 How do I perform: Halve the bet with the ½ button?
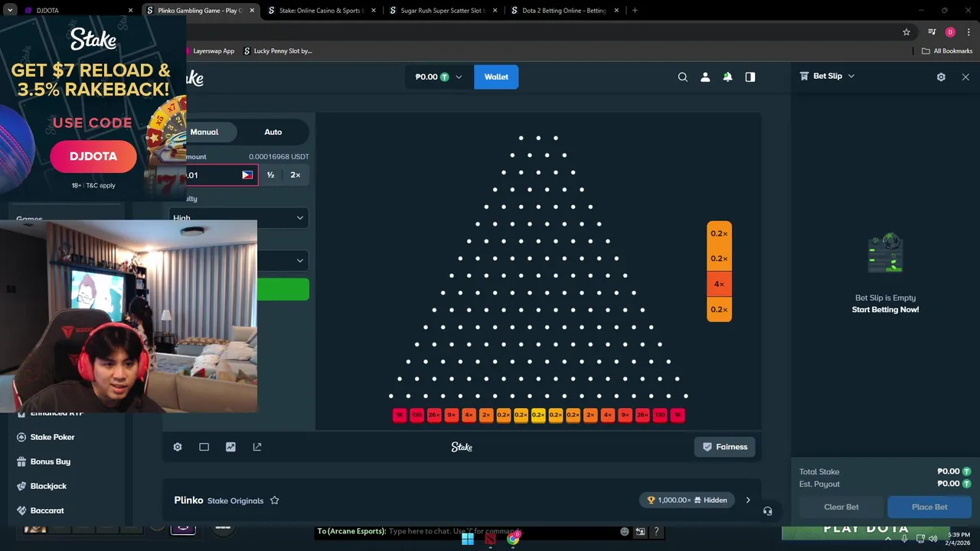tap(270, 175)
